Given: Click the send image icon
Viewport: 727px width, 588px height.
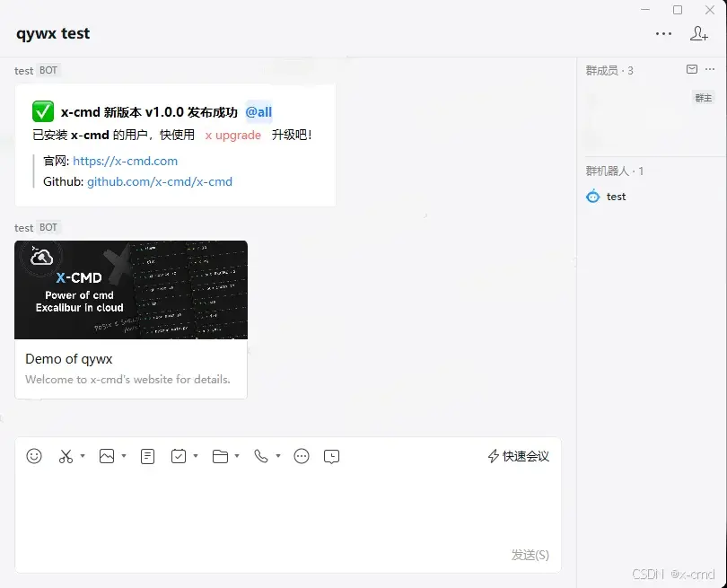Looking at the screenshot, I should [x=107, y=456].
